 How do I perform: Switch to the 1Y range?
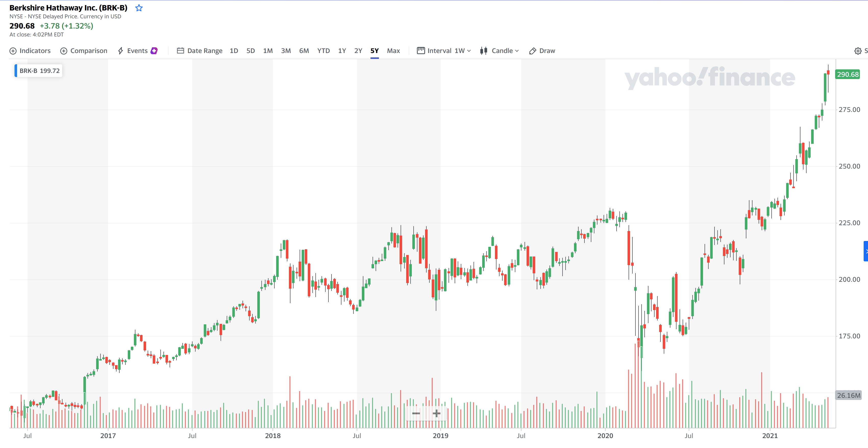pyautogui.click(x=342, y=51)
